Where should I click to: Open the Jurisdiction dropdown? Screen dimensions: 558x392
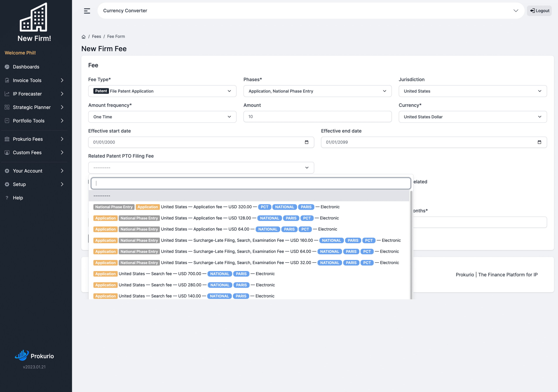tap(473, 91)
